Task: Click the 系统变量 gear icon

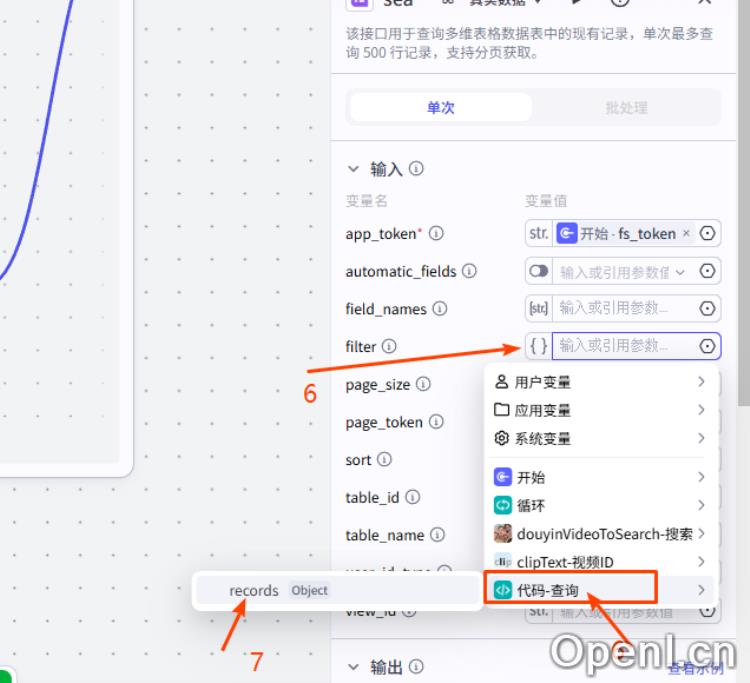Action: pyautogui.click(x=501, y=438)
